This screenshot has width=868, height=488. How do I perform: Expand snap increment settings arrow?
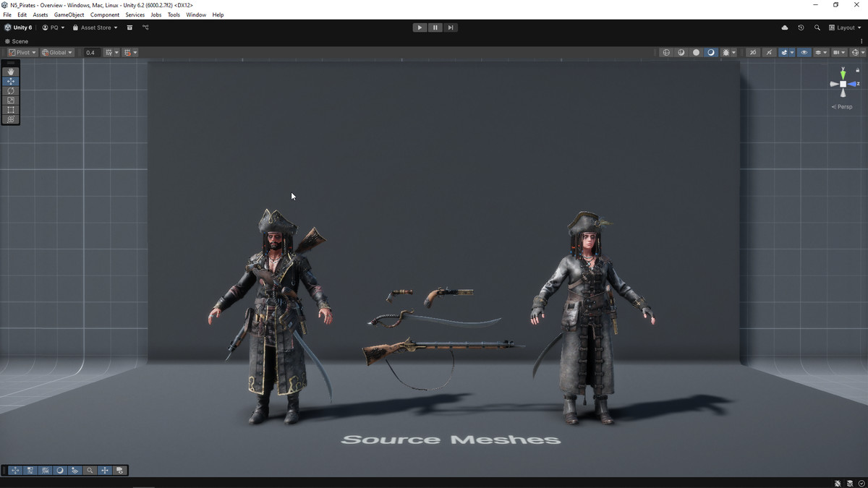(x=135, y=52)
